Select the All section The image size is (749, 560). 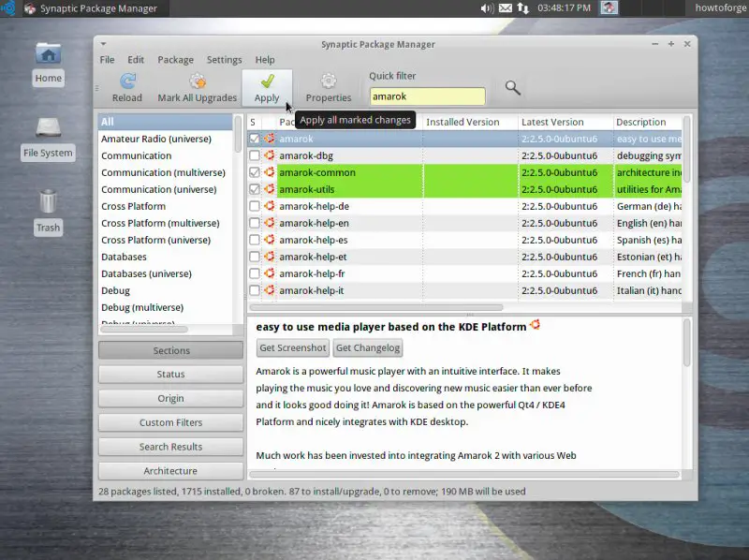point(166,122)
